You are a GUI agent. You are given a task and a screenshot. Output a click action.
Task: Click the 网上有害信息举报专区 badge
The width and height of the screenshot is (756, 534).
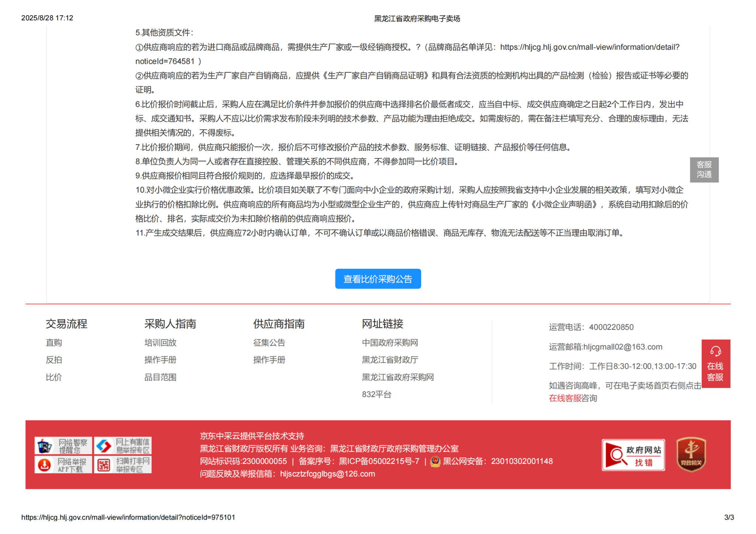pos(123,446)
